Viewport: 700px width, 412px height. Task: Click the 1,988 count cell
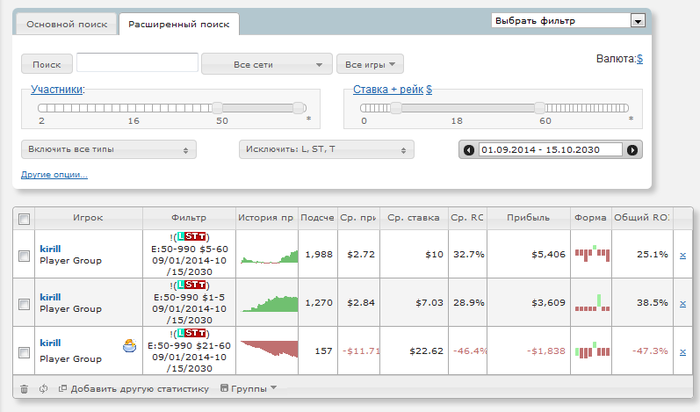[x=319, y=254]
